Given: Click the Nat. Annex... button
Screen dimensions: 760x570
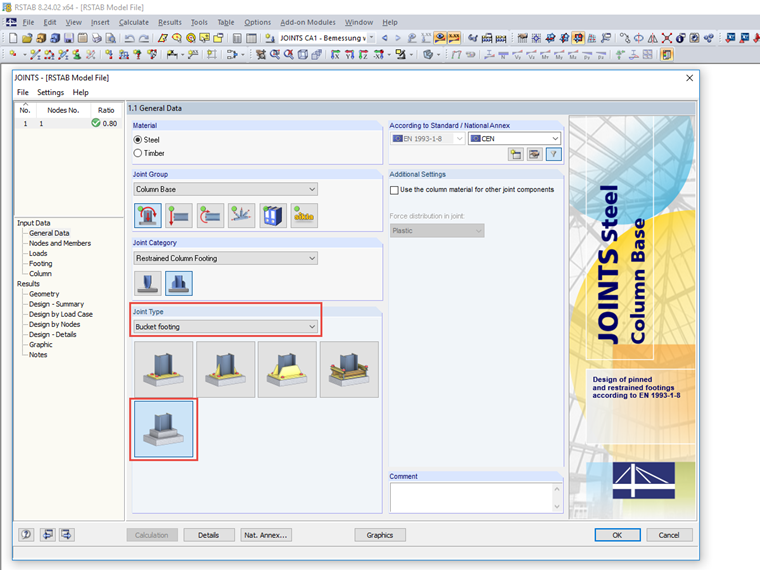Looking at the screenshot, I should [x=266, y=535].
